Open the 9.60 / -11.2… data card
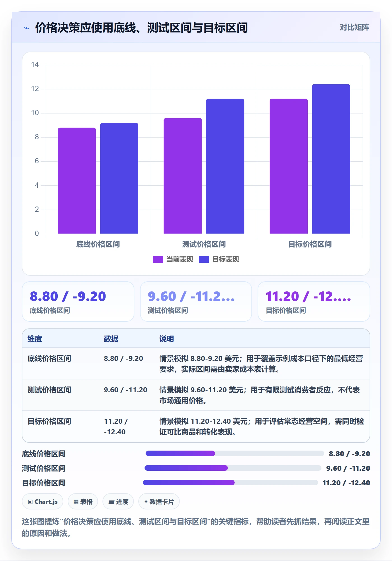392x561 pixels. click(196, 302)
